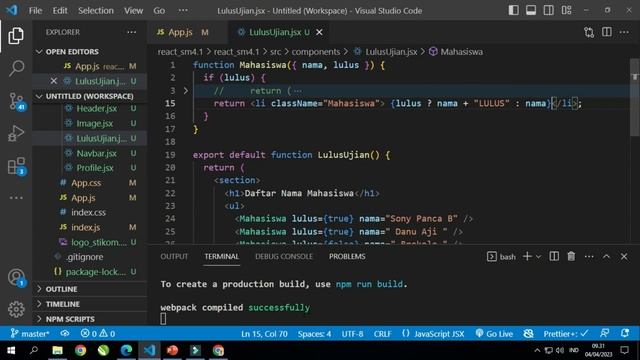The image size is (640, 360).
Task: Split the editor to the right
Action: pos(607,32)
